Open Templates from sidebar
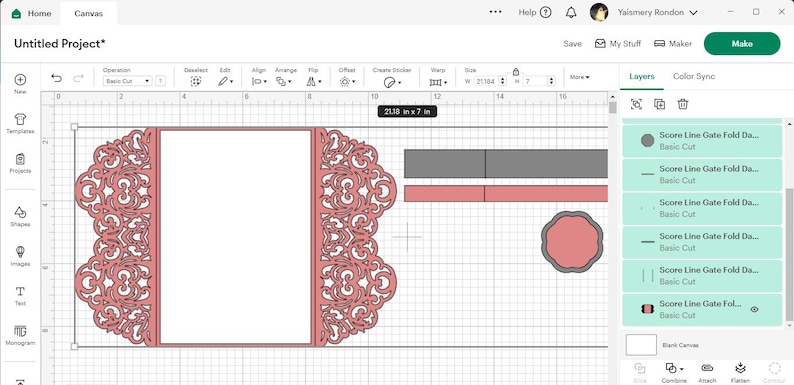Viewport: 794px width, 385px height. point(20,124)
